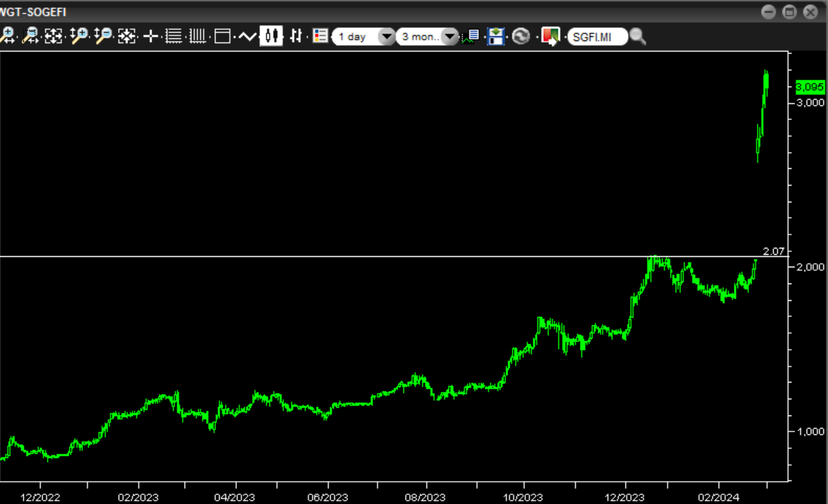Click the 1,000 price axis label
Image resolution: width=828 pixels, height=504 pixels.
tap(810, 431)
